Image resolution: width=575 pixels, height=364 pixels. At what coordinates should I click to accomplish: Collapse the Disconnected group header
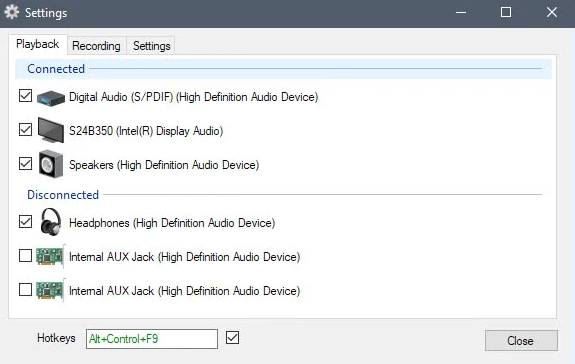point(283,195)
